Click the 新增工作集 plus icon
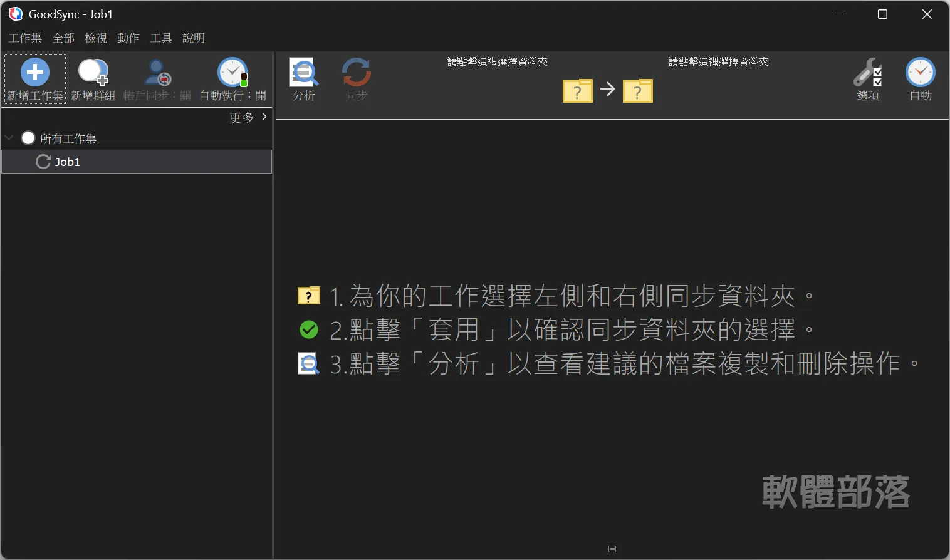Viewport: 950px width, 560px height. pos(35,72)
